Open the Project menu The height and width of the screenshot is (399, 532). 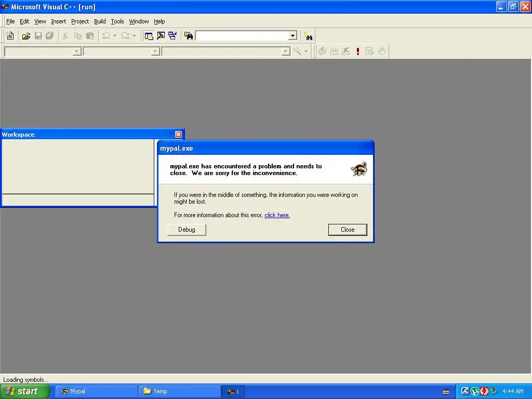click(80, 21)
